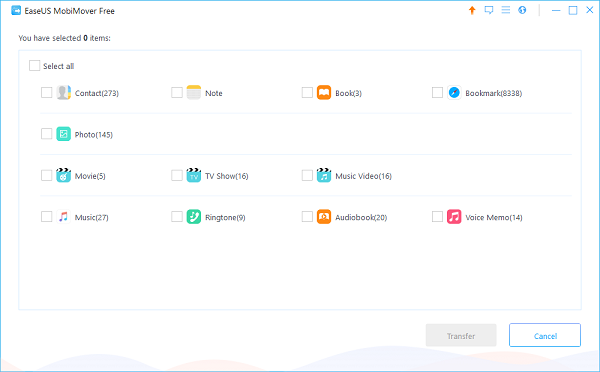This screenshot has width=600, height=372.
Task: Tick the Movie(5) checkbox
Action: [x=46, y=175]
